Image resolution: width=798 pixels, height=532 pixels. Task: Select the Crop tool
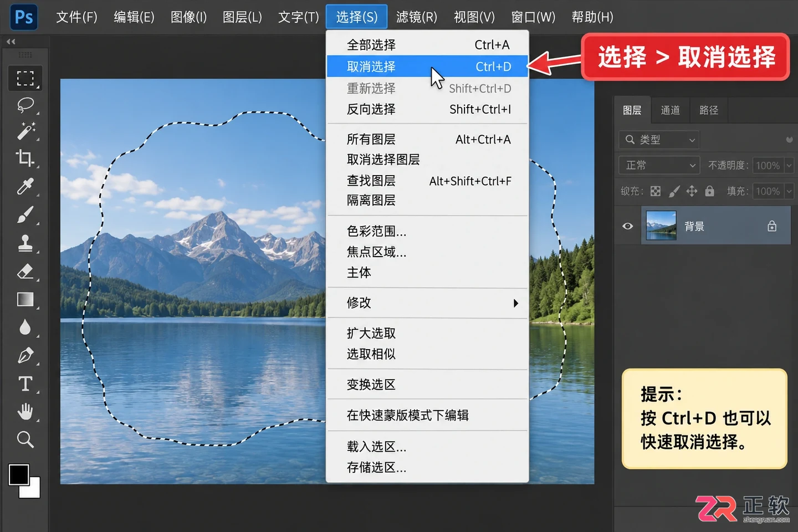(25, 158)
